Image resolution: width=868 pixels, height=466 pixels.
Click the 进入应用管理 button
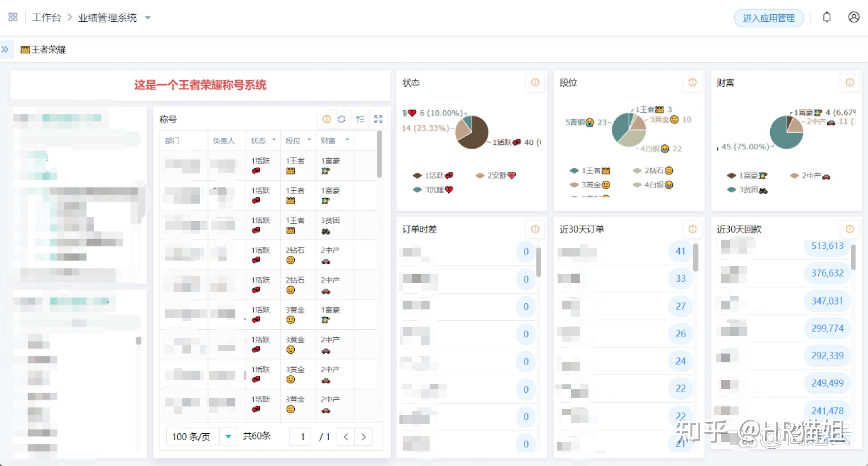coord(769,18)
